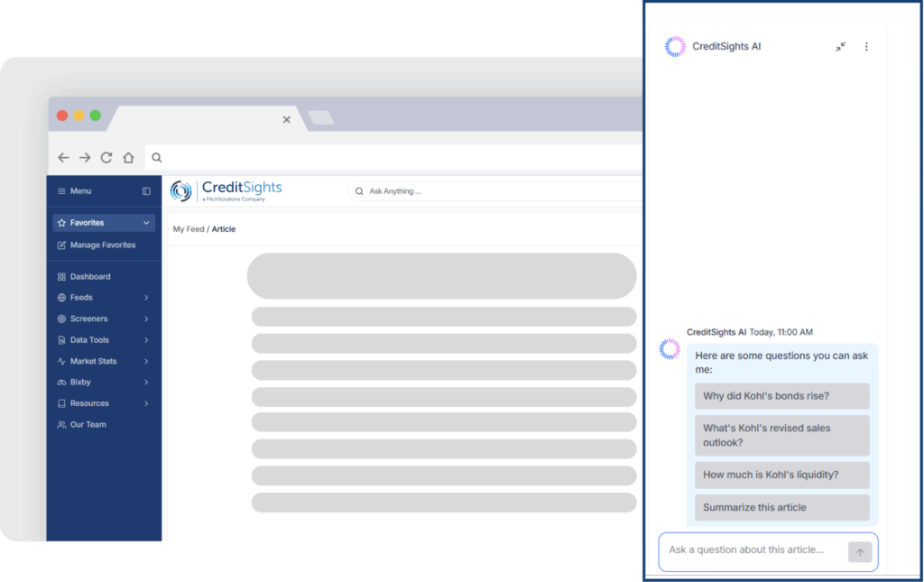Go to My Feed breadcrumb
924x582 pixels.
(x=189, y=229)
